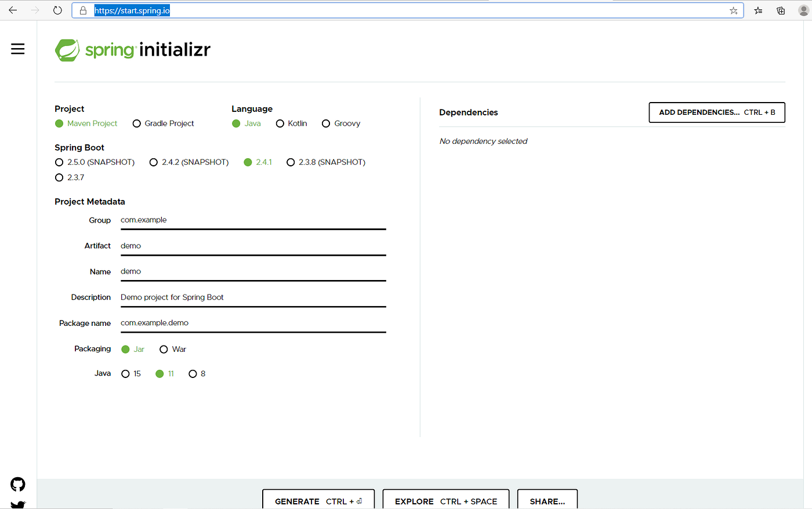
Task: Open the collections icon in browser toolbar
Action: (781, 10)
